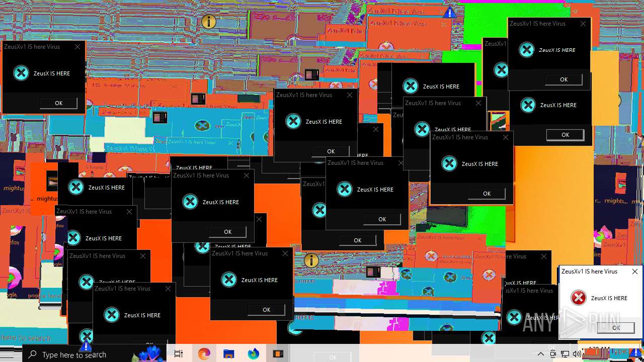Close the white ZeusXv1 IS here Virus dialog
This screenshot has width=644, height=362.
635,271
